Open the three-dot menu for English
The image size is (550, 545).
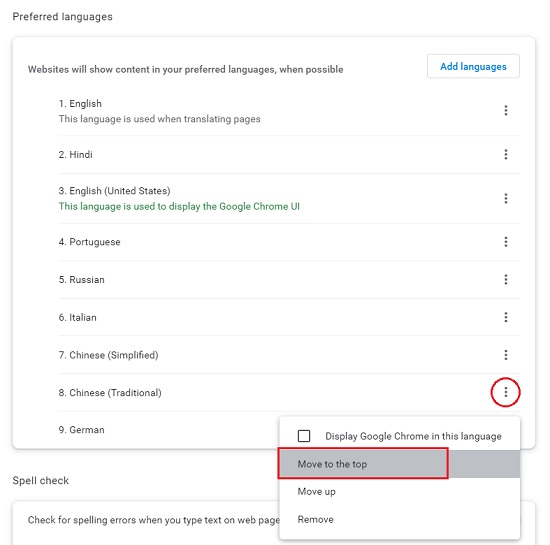coord(505,110)
